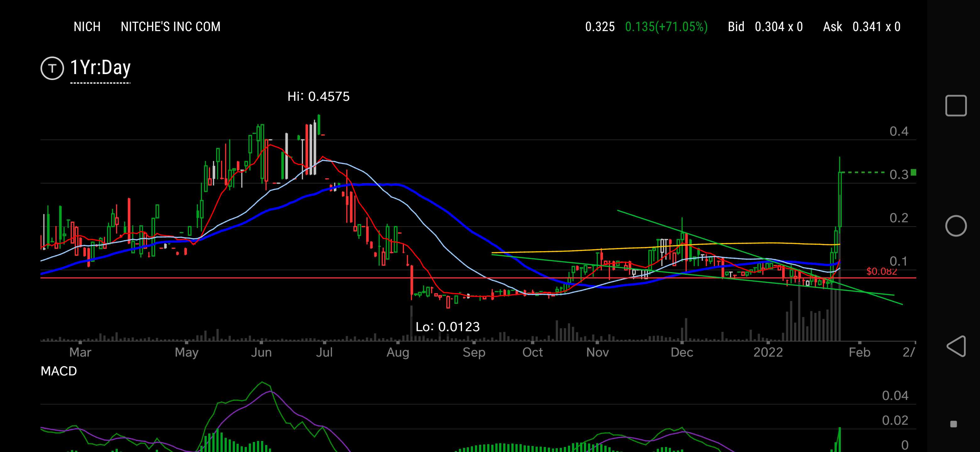Tap the last price 0.325
Viewport: 980px width, 452px height.
[x=600, y=27]
